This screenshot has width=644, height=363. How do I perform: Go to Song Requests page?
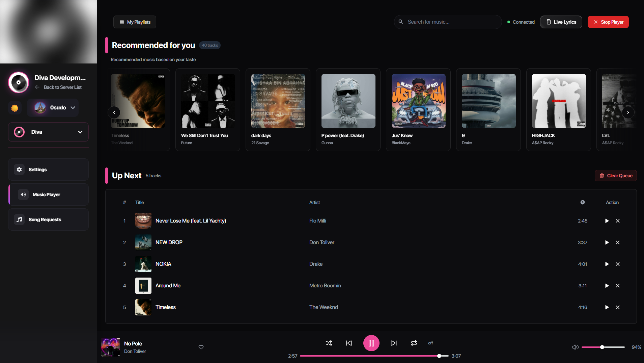point(48,219)
